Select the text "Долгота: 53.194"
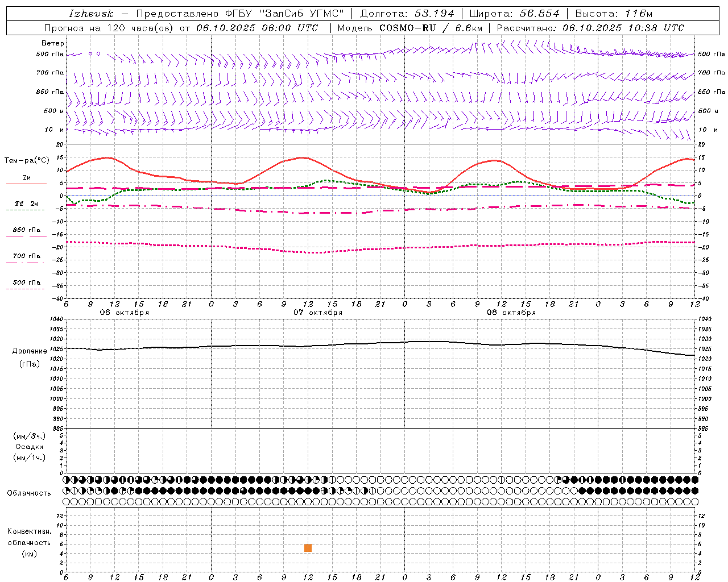Viewport: 728px width, 582px height. [407, 14]
